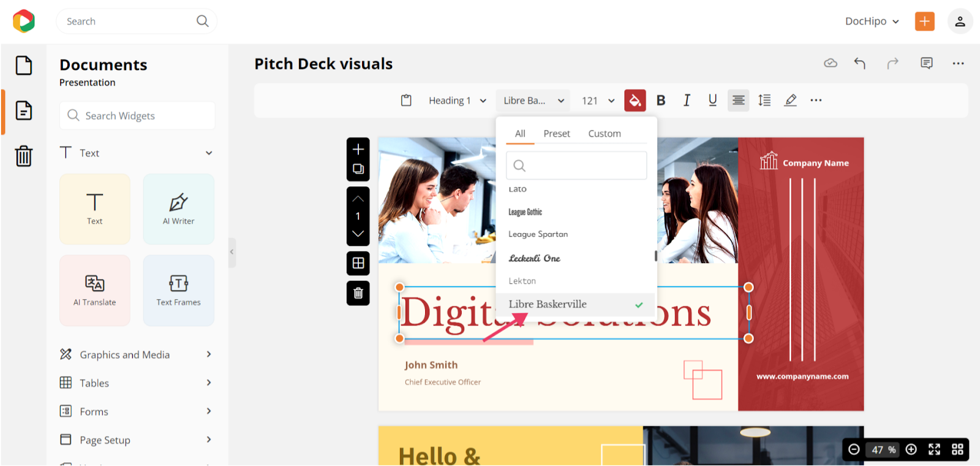The width and height of the screenshot is (980, 466).
Task: Open the line spacing tool
Action: [x=764, y=101]
